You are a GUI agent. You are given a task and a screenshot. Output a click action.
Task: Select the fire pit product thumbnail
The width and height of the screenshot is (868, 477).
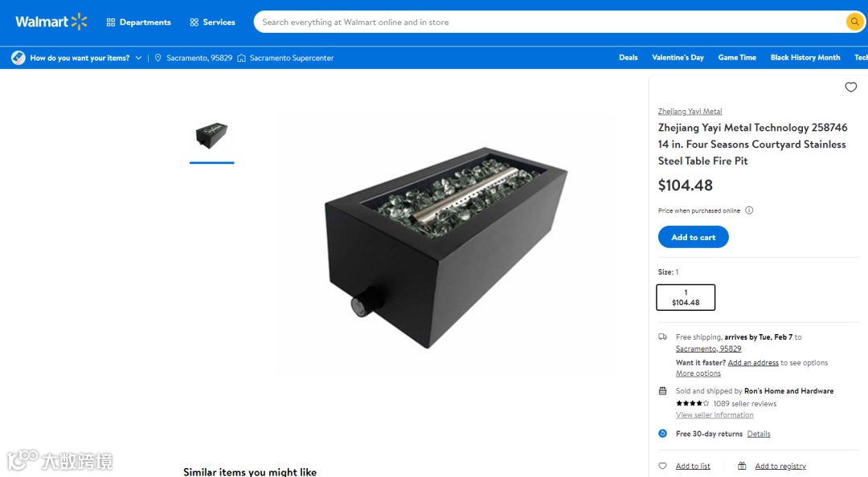(211, 137)
